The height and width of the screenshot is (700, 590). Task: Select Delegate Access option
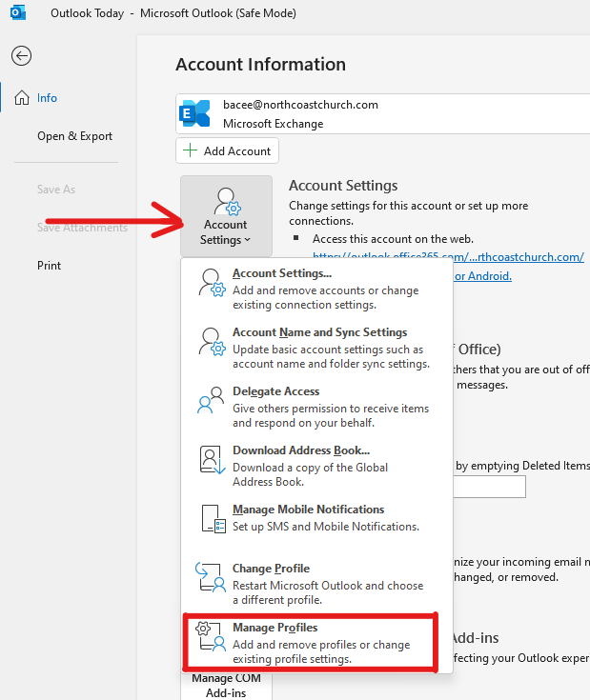click(275, 391)
